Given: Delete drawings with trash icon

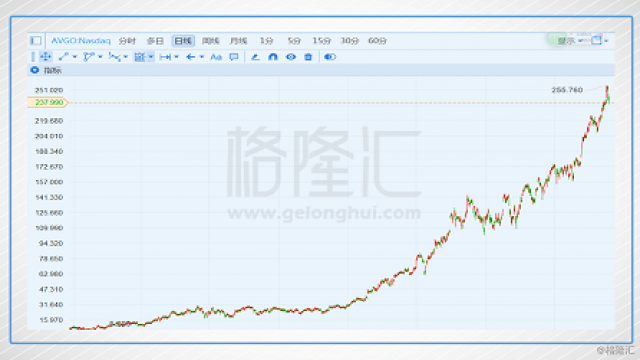Looking at the screenshot, I should [x=308, y=57].
